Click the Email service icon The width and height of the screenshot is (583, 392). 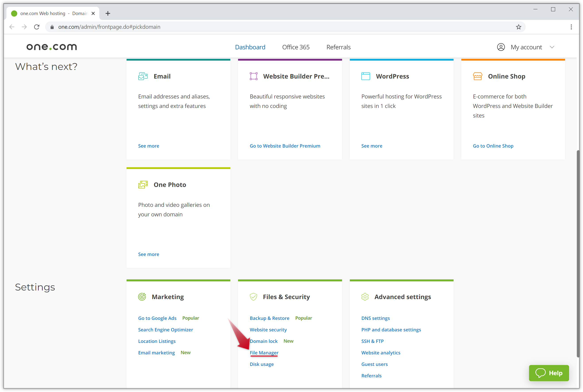(142, 76)
